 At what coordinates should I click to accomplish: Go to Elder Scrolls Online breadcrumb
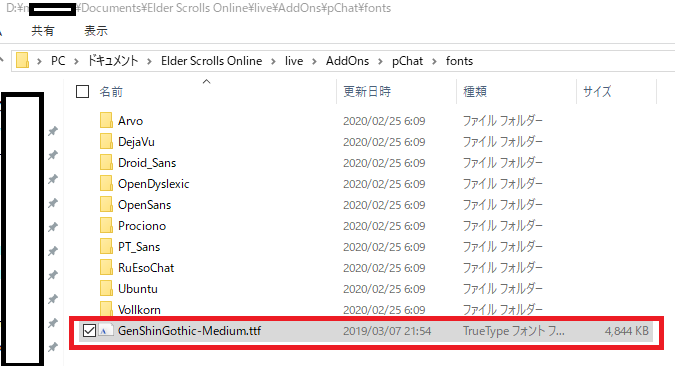pos(211,61)
